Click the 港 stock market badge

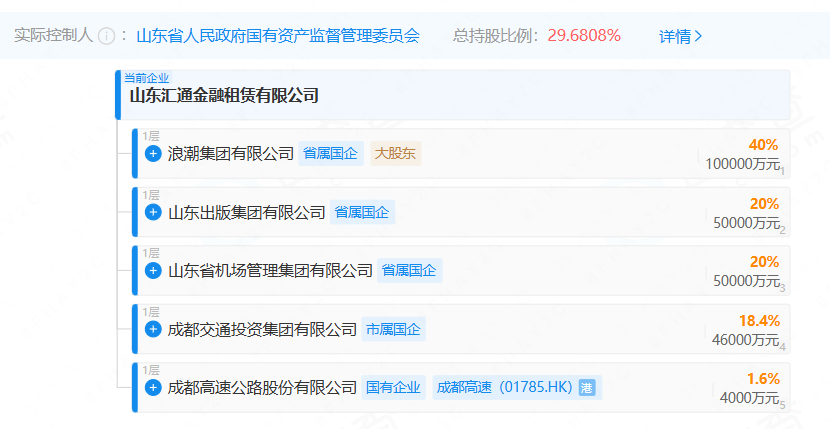(587, 387)
